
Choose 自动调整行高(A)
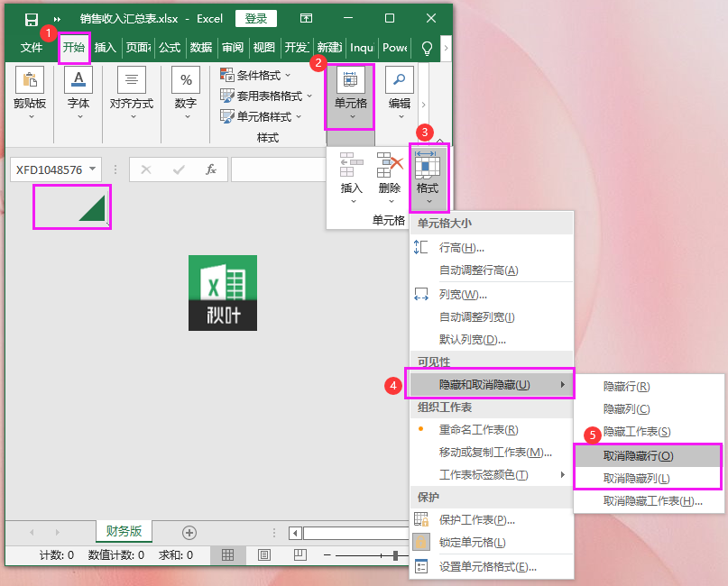point(492,270)
